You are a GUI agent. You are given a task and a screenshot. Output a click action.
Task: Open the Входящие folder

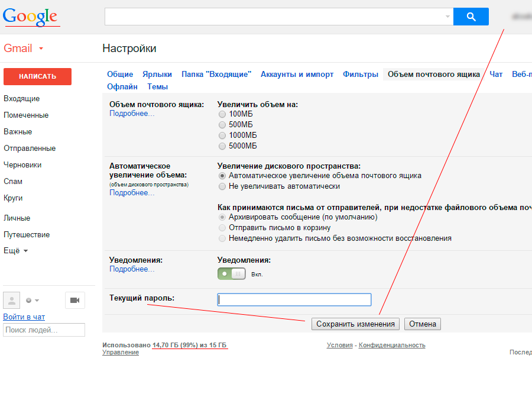22,98
